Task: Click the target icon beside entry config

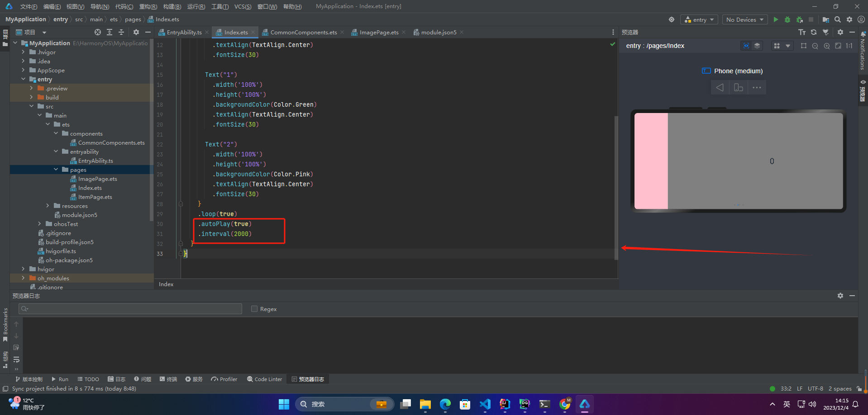Action: pyautogui.click(x=672, y=19)
